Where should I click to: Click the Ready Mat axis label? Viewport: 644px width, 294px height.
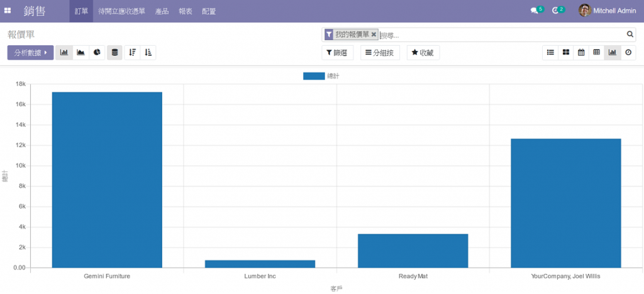413,276
